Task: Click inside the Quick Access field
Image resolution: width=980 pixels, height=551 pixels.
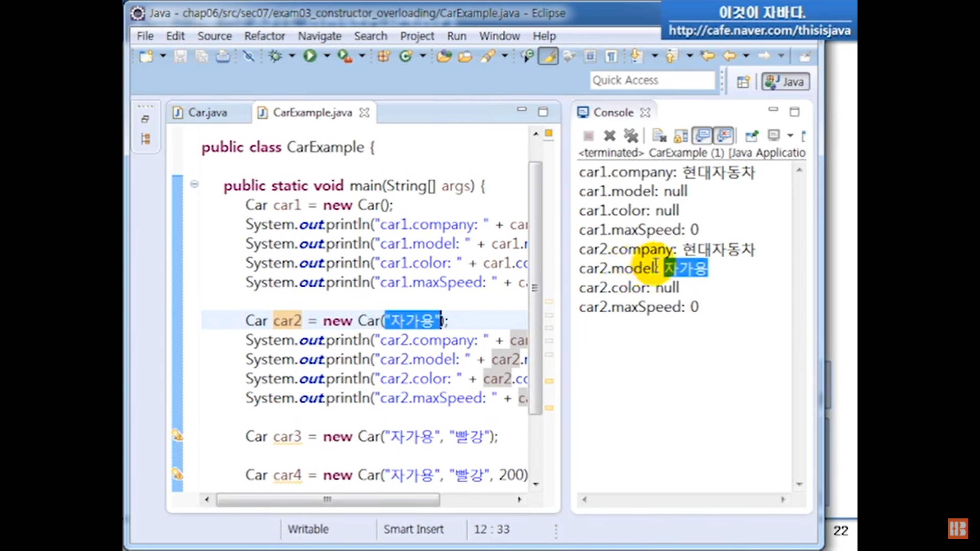Action: 652,80
